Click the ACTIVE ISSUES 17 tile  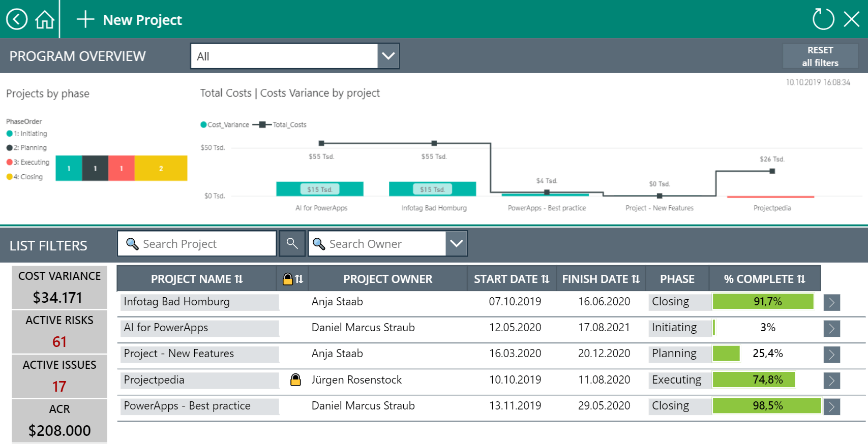click(x=59, y=376)
